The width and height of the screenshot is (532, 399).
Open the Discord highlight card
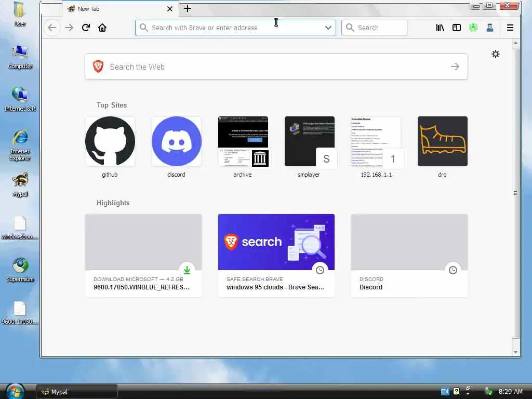point(409,255)
